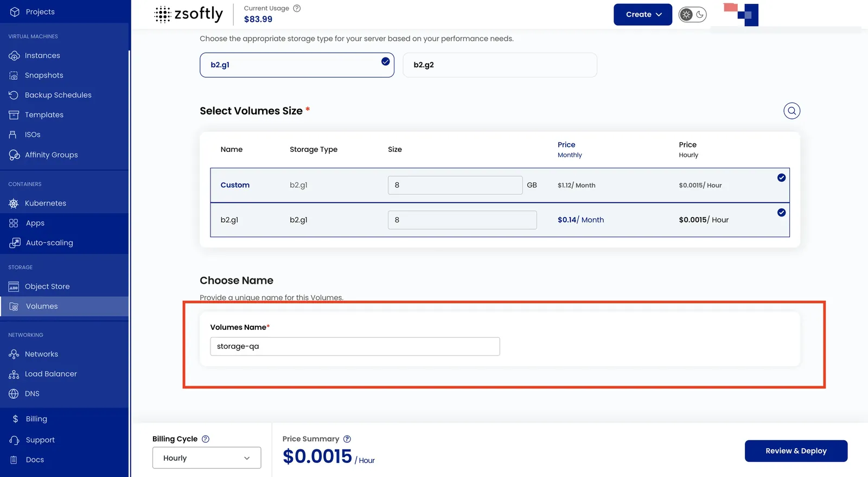Click the $0.0015 price summary value
The height and width of the screenshot is (477, 868).
317,457
